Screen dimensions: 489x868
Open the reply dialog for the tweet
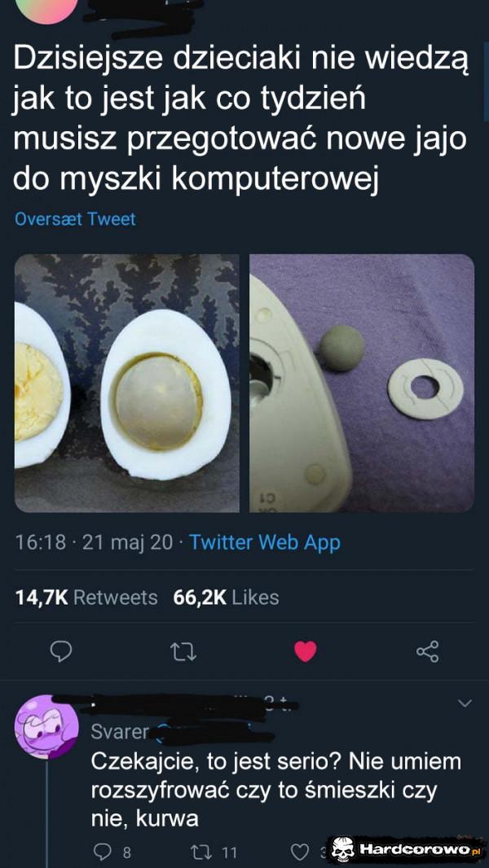[x=59, y=650]
